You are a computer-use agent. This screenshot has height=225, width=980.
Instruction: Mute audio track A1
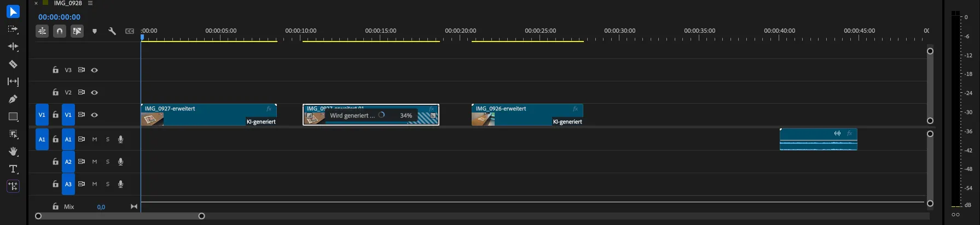95,139
